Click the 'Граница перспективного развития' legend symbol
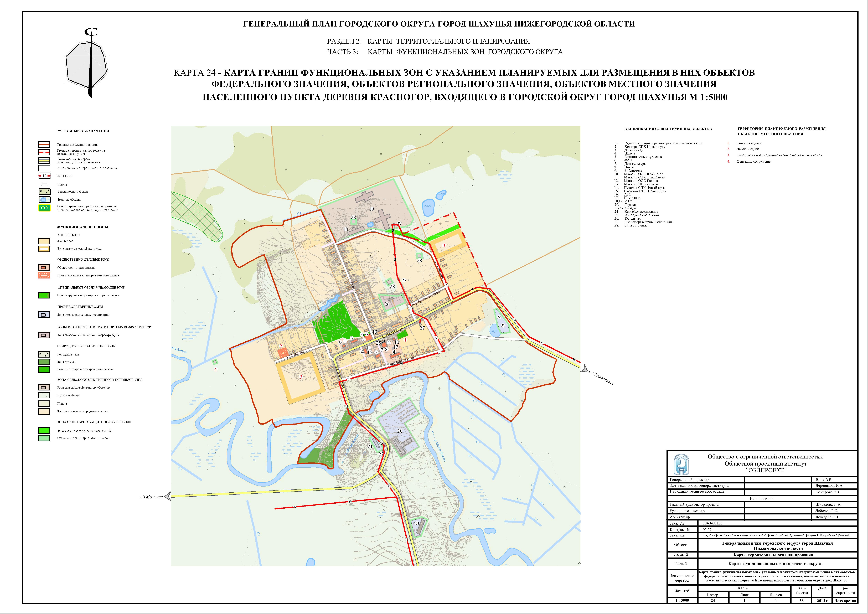 (44, 152)
